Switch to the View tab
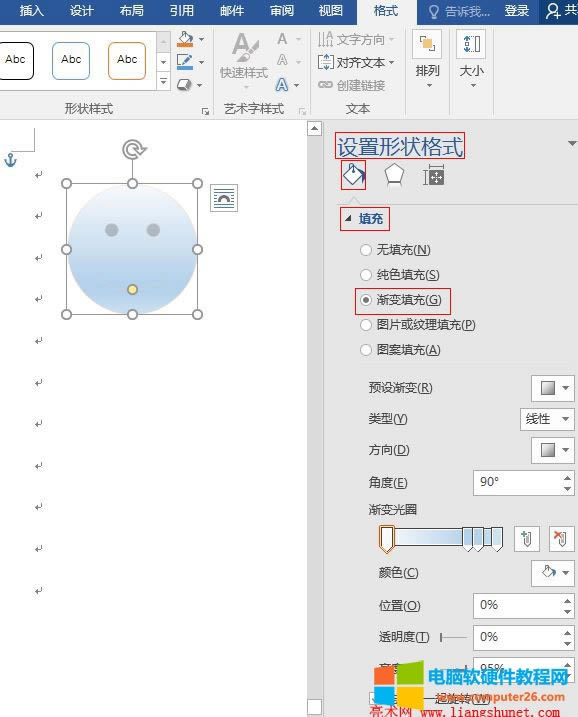The height and width of the screenshot is (717, 578). 331,11
